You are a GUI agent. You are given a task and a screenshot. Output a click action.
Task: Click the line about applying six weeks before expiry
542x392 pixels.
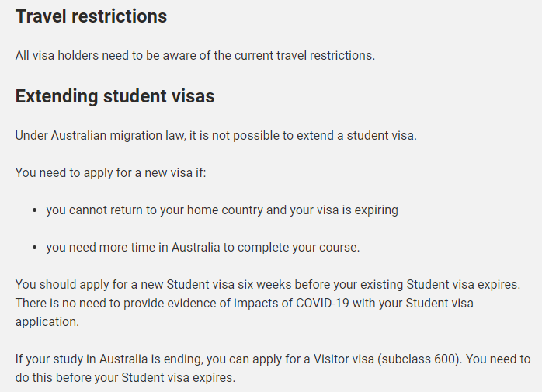[x=268, y=285]
